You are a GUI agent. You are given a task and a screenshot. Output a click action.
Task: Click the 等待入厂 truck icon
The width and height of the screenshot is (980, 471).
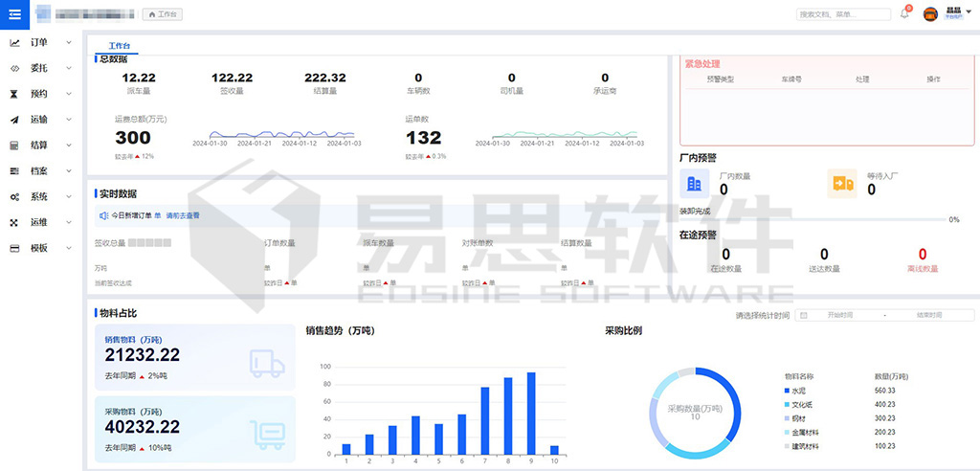pyautogui.click(x=842, y=184)
